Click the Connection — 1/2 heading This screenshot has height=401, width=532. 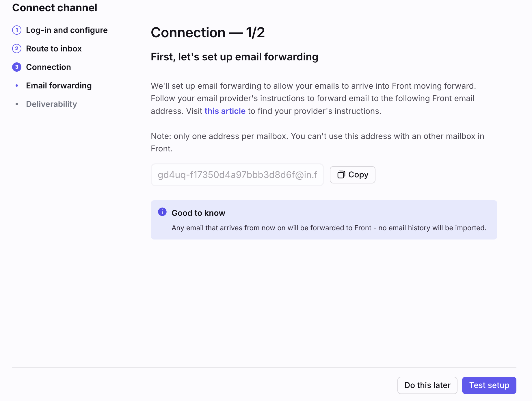(208, 32)
